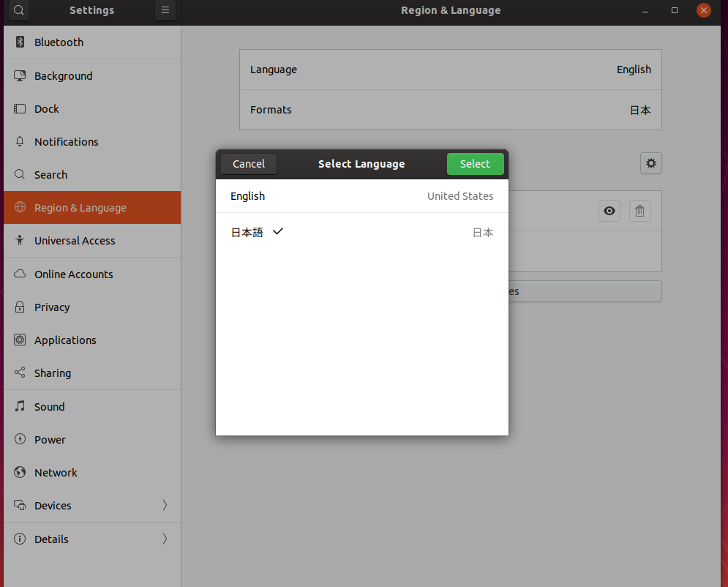Cancel the Select Language dialog

[249, 164]
